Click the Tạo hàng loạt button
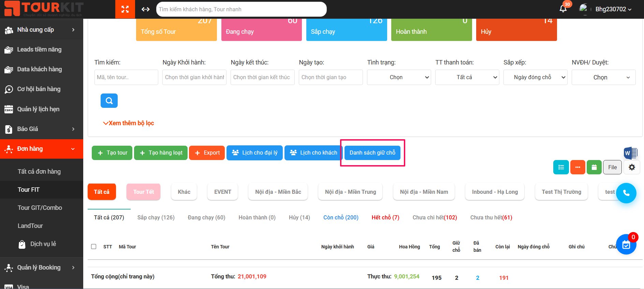Screen dimensions: 644x289 pos(161,153)
